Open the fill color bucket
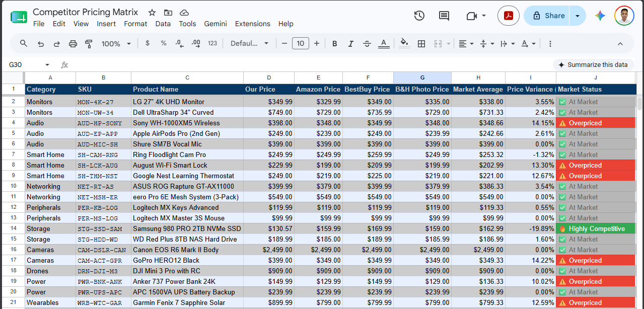This screenshot has height=309, width=644. coord(404,44)
